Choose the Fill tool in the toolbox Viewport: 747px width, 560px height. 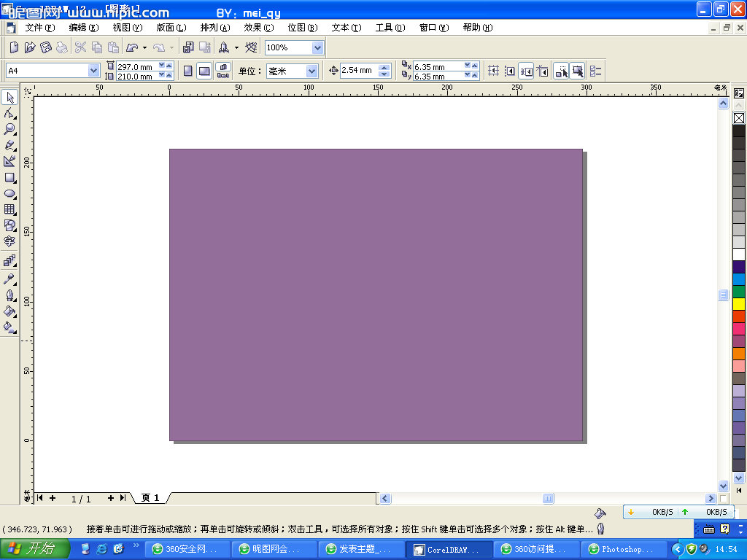(10, 312)
